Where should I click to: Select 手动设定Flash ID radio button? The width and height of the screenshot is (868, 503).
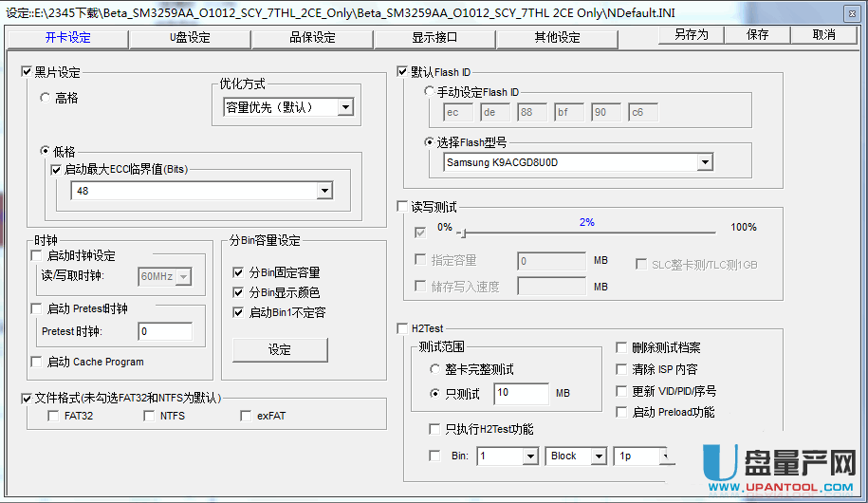tap(430, 92)
